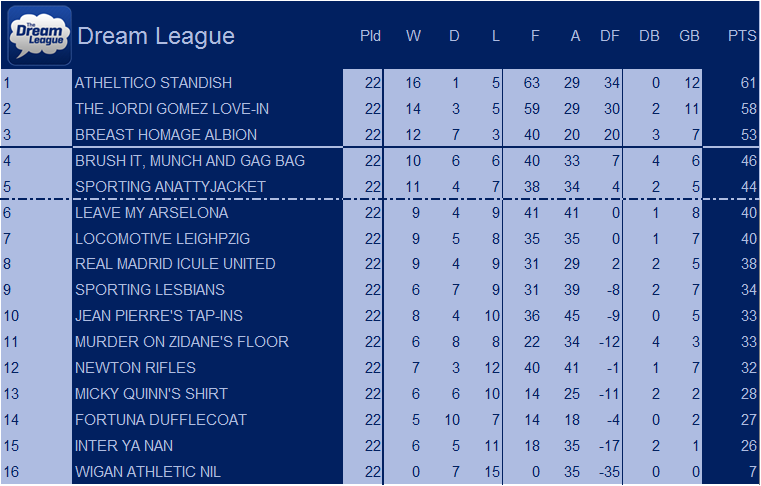Viewport: 761px width, 486px height.
Task: Select team THE JORDI GOMEZ LOVE-IN
Action: (x=172, y=109)
